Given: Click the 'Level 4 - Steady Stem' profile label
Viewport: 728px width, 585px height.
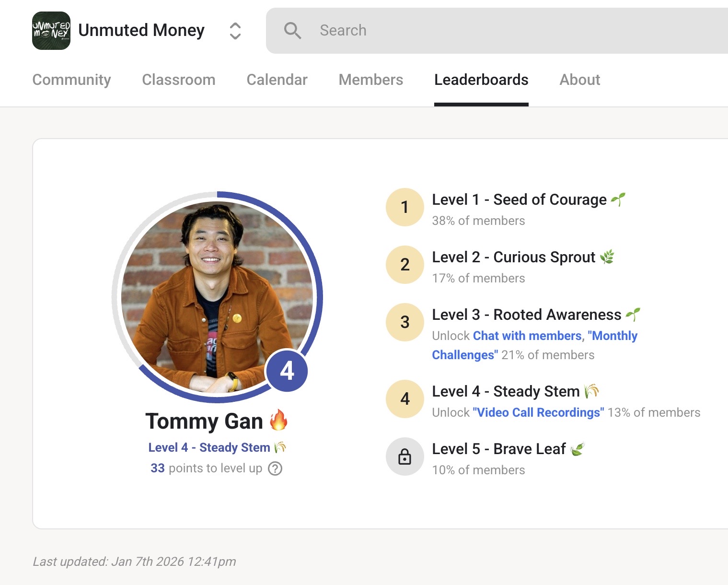Looking at the screenshot, I should click(209, 447).
